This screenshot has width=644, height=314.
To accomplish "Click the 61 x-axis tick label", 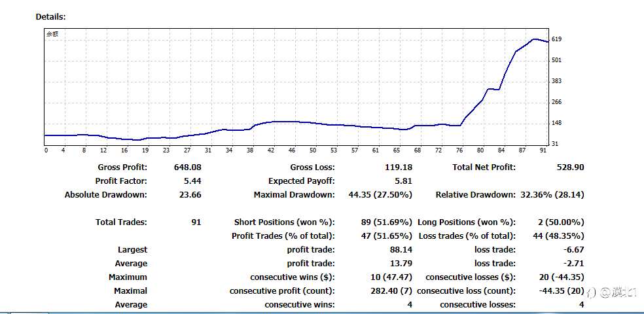I will coord(376,150).
